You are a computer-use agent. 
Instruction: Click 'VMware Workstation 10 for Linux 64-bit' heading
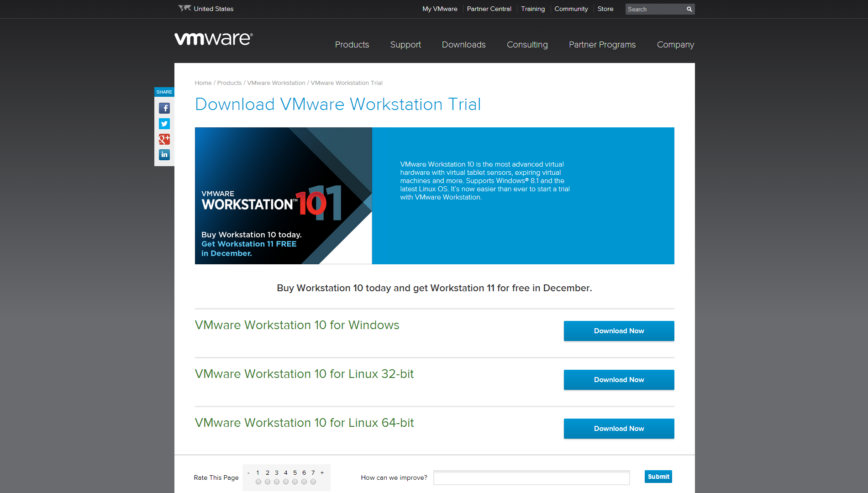pyautogui.click(x=305, y=423)
